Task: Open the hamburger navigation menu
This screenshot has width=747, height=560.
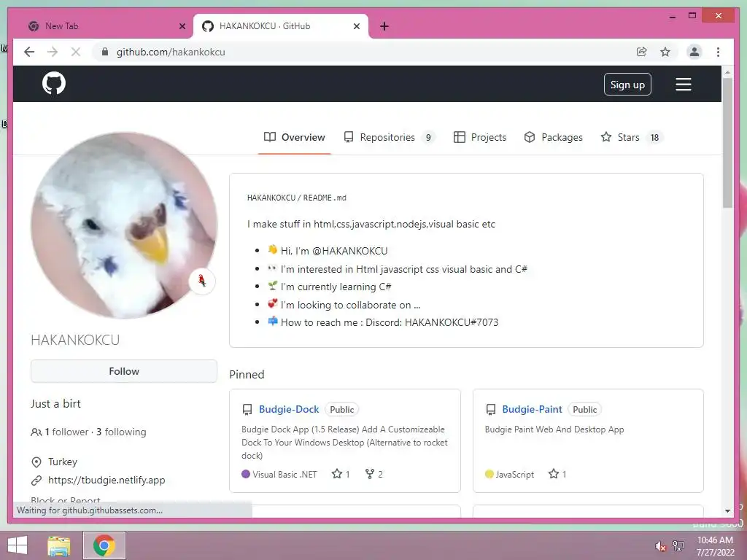Action: tap(683, 85)
